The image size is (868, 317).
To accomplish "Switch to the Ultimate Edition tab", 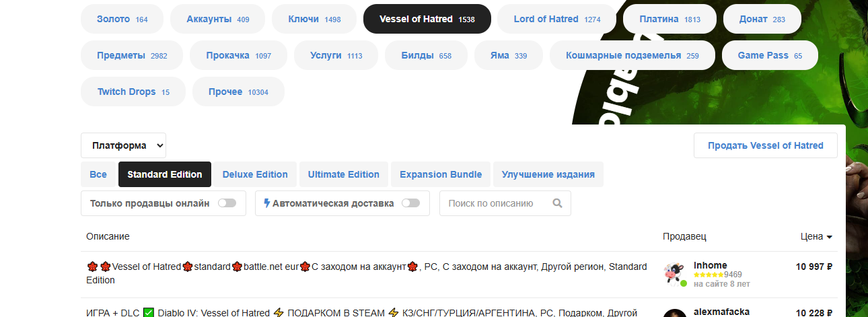I will pyautogui.click(x=344, y=174).
